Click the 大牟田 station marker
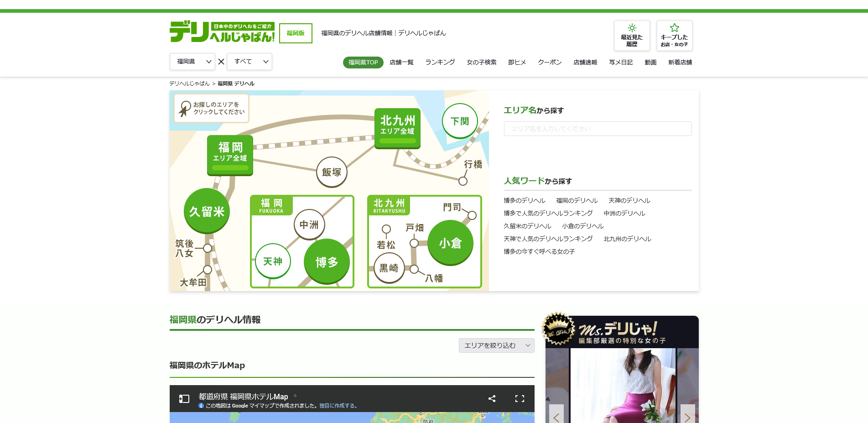 click(208, 270)
